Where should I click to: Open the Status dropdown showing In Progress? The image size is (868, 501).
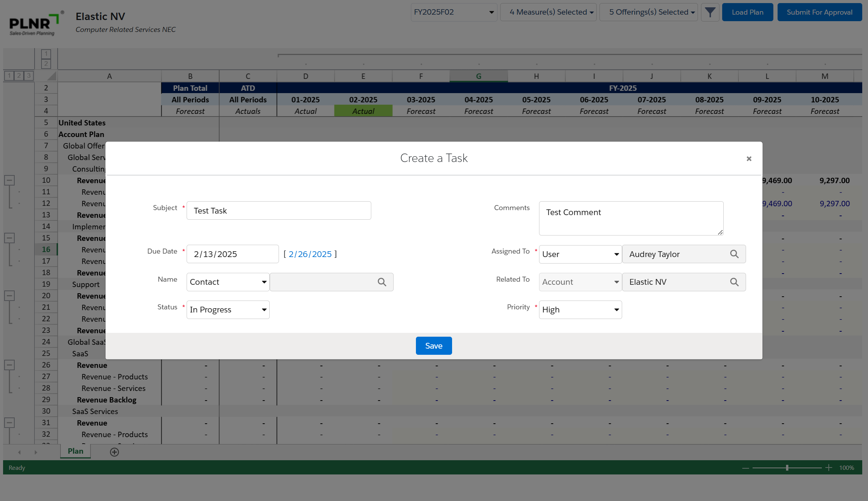228,310
